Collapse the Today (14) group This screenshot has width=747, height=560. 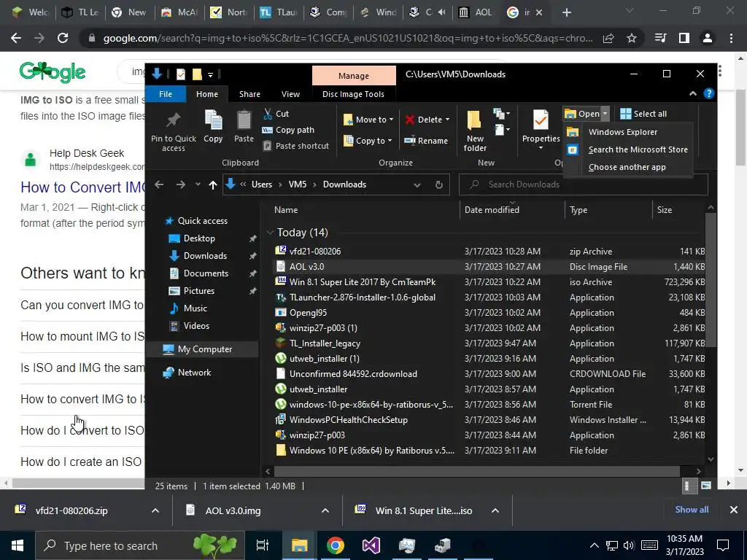(x=270, y=233)
